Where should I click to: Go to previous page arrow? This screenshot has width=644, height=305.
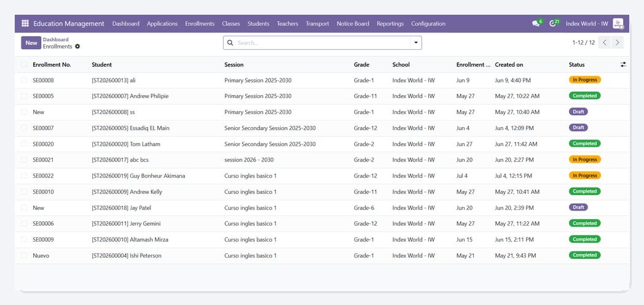604,42
